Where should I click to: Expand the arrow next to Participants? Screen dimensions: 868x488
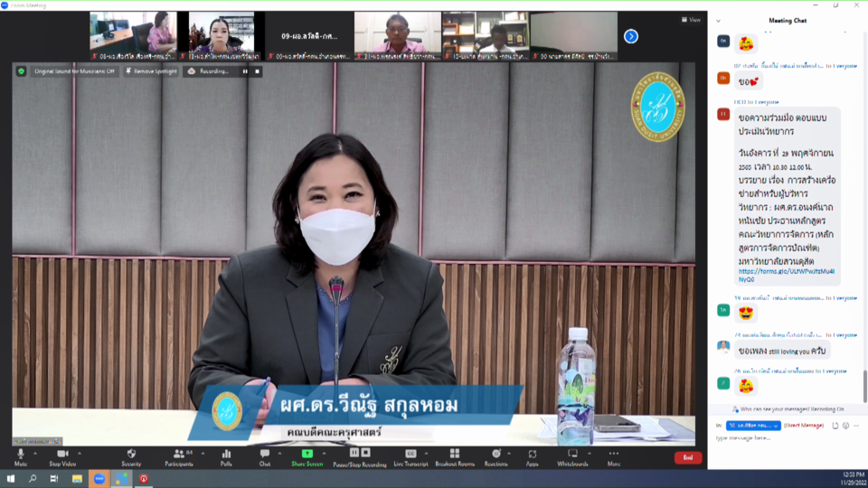203,453
